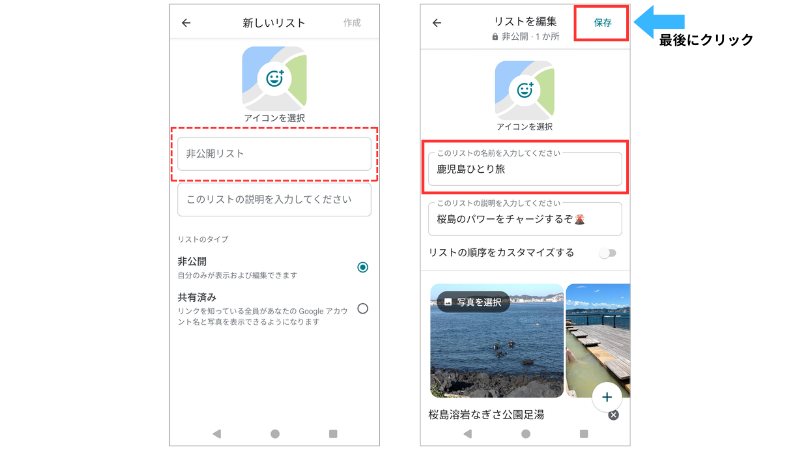Tap Android recents square on right phone

(x=584, y=434)
